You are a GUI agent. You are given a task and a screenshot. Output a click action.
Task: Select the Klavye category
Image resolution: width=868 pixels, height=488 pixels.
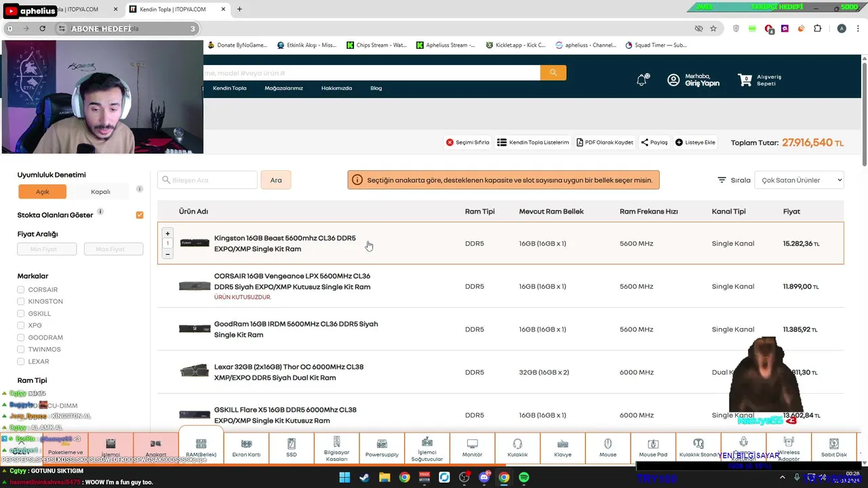pos(563,447)
